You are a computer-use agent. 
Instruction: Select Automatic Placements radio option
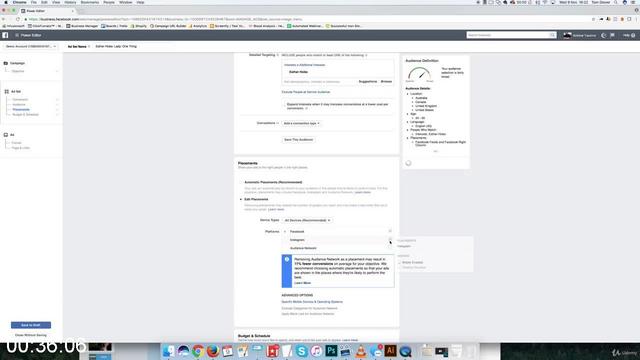[x=241, y=182]
